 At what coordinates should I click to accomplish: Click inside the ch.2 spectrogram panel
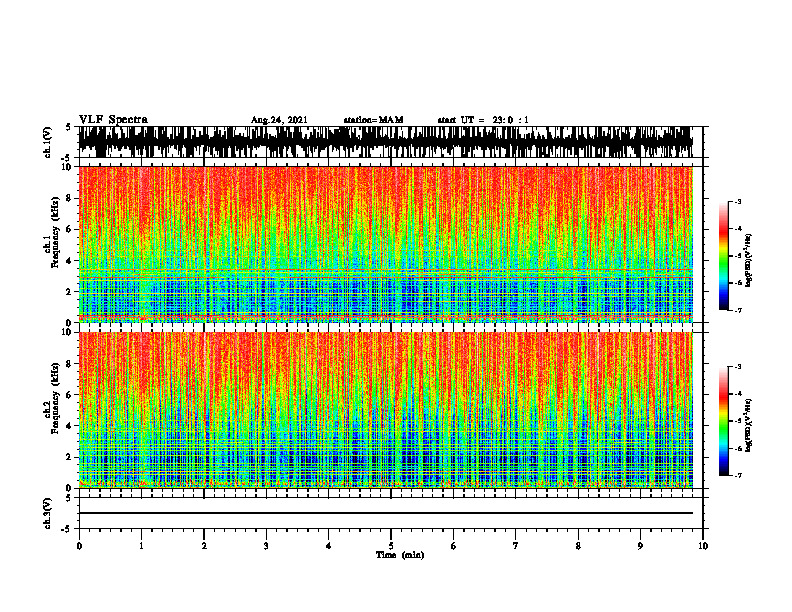(385, 410)
